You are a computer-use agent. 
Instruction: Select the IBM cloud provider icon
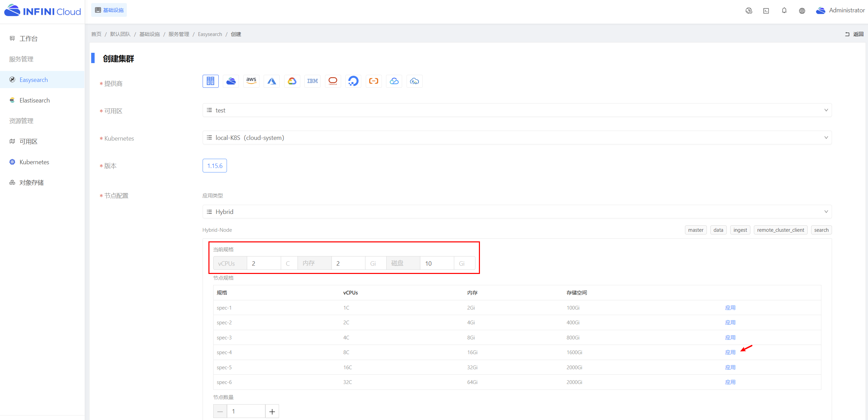tap(312, 81)
